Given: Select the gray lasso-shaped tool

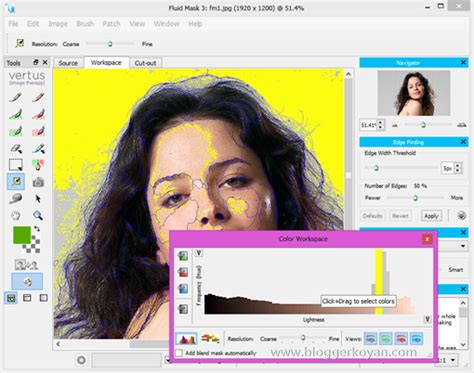Looking at the screenshot, I should click(16, 199).
